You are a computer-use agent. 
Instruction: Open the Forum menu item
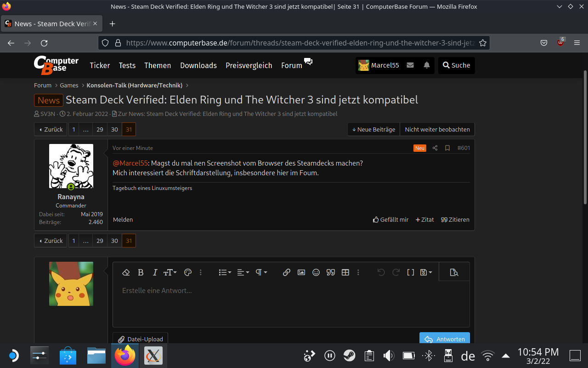pyautogui.click(x=292, y=65)
